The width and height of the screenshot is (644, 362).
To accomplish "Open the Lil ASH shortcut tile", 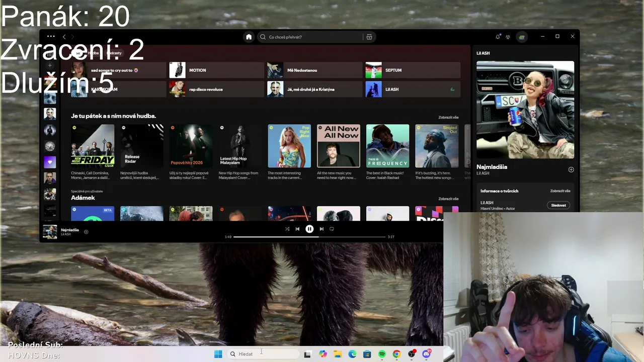I will click(413, 89).
